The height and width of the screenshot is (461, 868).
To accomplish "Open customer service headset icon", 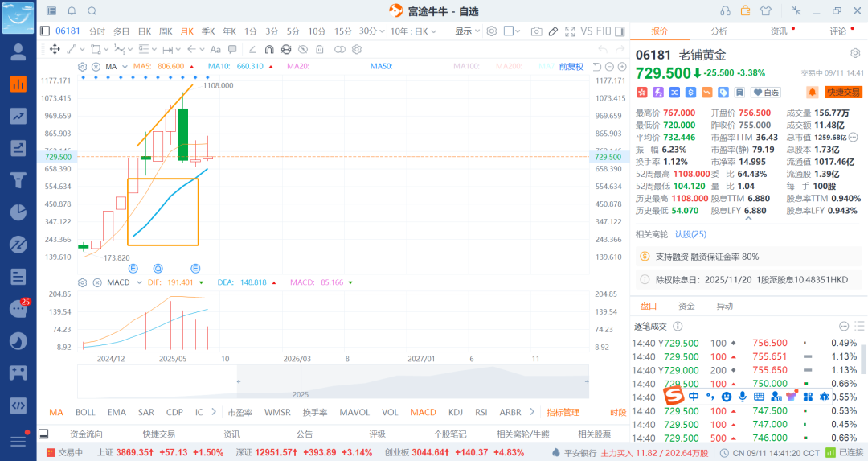I will (x=725, y=10).
